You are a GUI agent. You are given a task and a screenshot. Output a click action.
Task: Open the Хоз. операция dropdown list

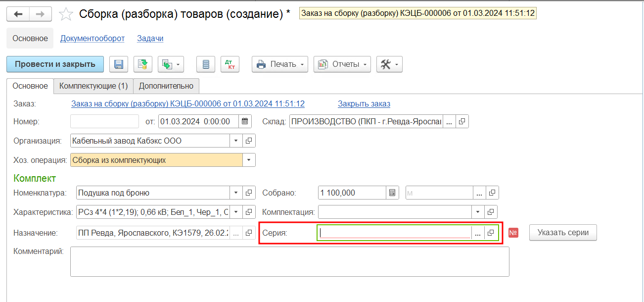coord(249,160)
